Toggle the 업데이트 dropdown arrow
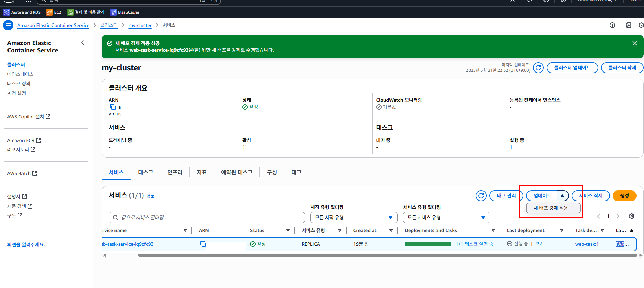Viewport: 644px width, 288px height. tap(563, 196)
